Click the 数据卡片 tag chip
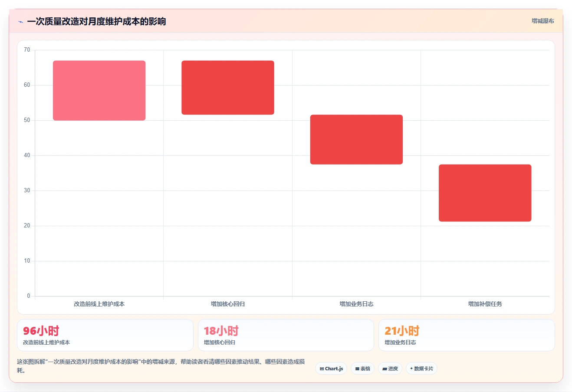572x392 pixels. (x=421, y=369)
